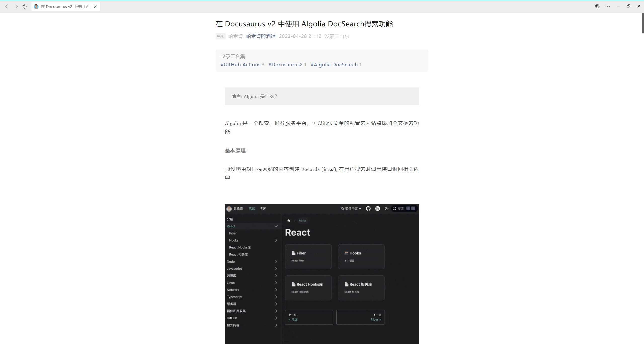
Task: Click the vertical scrollbar thumb
Action: pyautogui.click(x=643, y=23)
